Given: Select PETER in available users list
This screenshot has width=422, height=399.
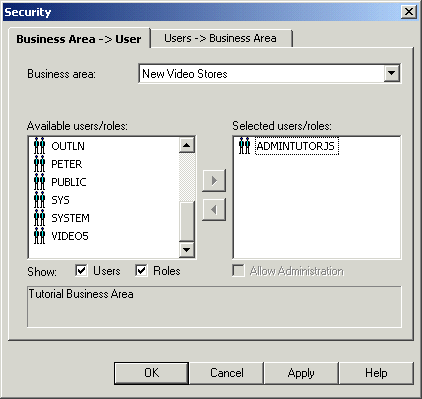Looking at the screenshot, I should click(x=67, y=164).
